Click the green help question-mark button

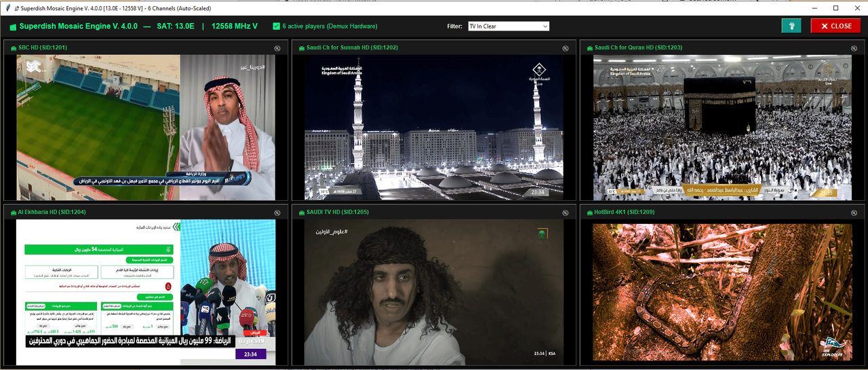[x=791, y=26]
